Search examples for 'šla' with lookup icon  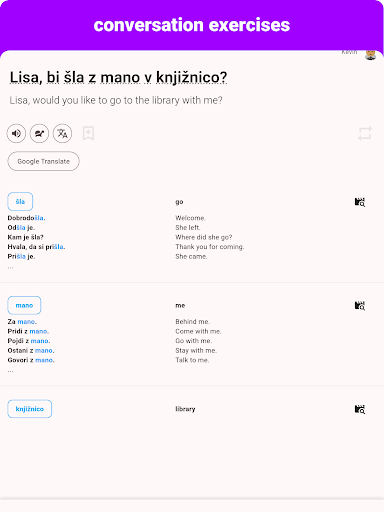point(360,202)
